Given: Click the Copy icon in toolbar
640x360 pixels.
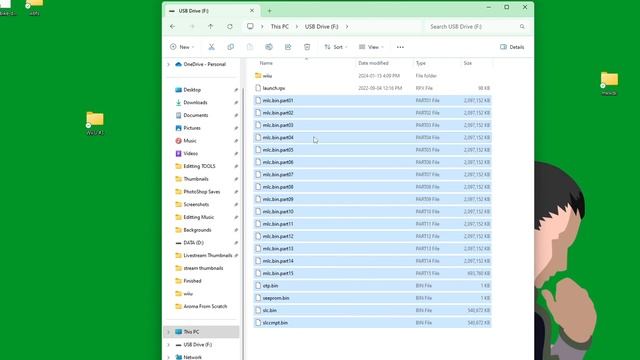Looking at the screenshot, I should click(x=231, y=47).
